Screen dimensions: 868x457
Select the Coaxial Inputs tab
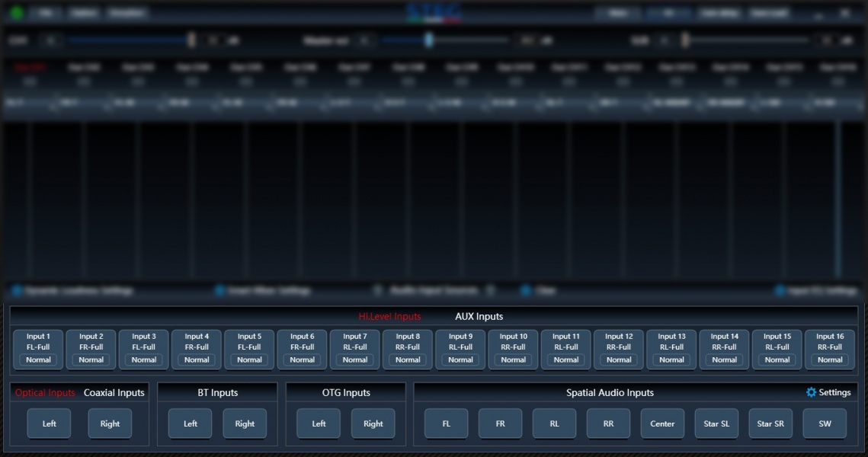tap(114, 393)
